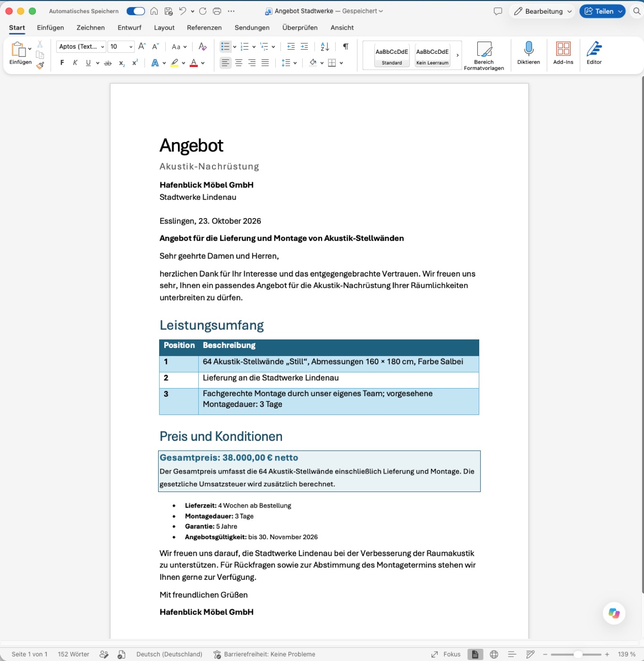Decrease the paragraph indent
The image size is (644, 661).
291,47
